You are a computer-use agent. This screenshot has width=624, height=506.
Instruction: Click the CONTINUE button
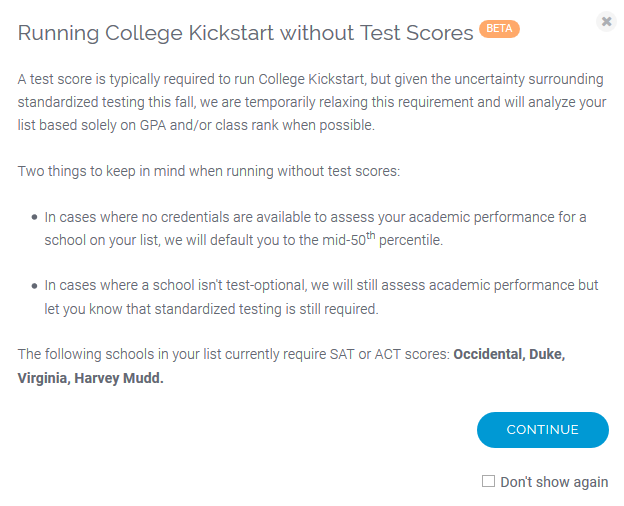tap(542, 430)
